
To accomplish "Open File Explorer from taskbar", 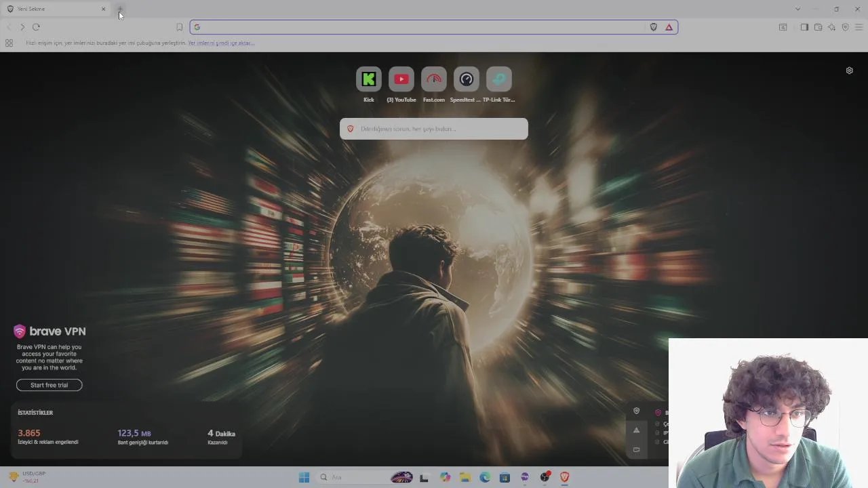I will pos(465,477).
